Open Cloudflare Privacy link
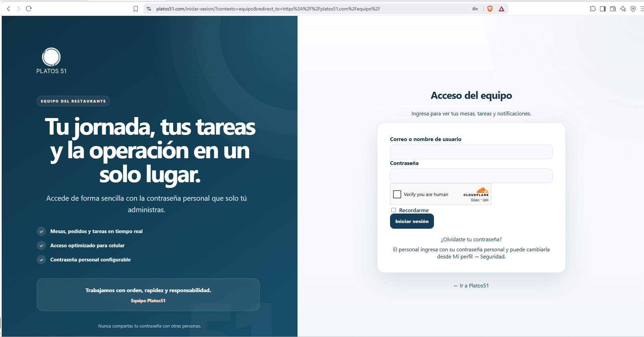This screenshot has width=644, height=337. point(475,200)
